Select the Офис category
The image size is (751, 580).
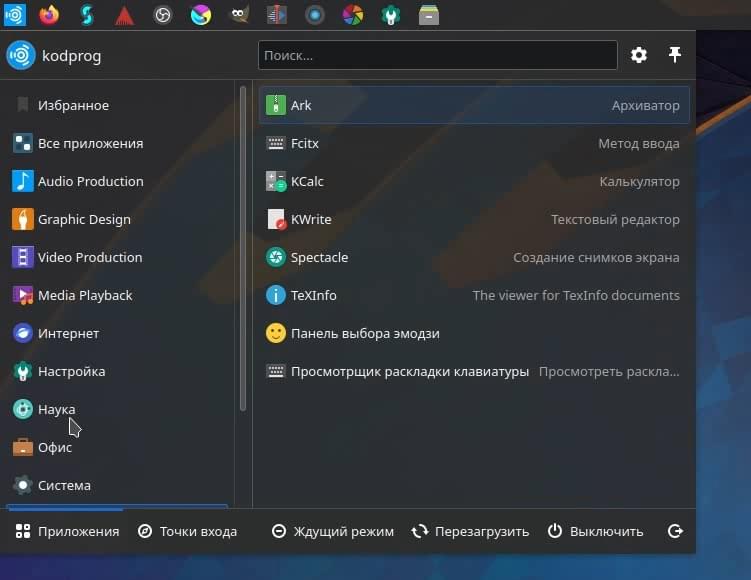[x=118, y=447]
